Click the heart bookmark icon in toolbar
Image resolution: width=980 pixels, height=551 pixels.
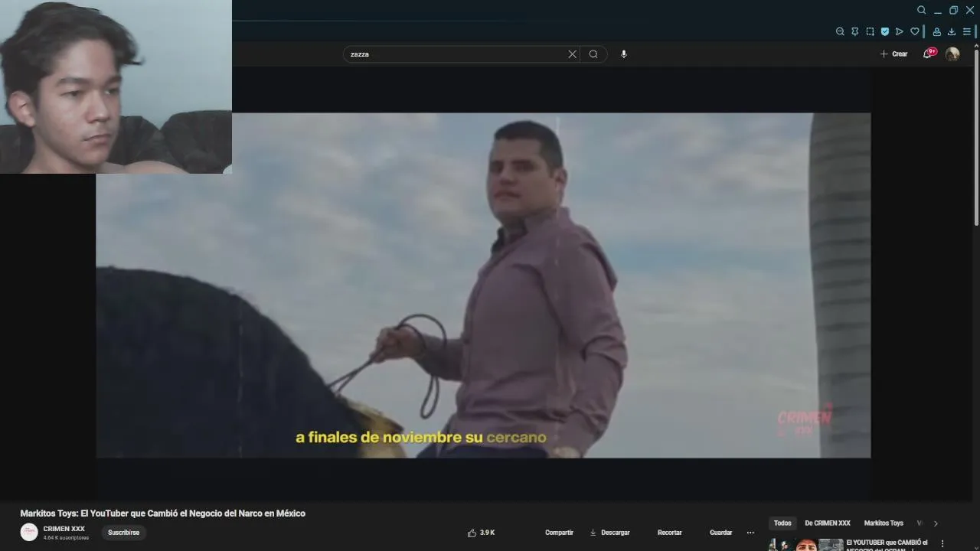[x=914, y=31]
